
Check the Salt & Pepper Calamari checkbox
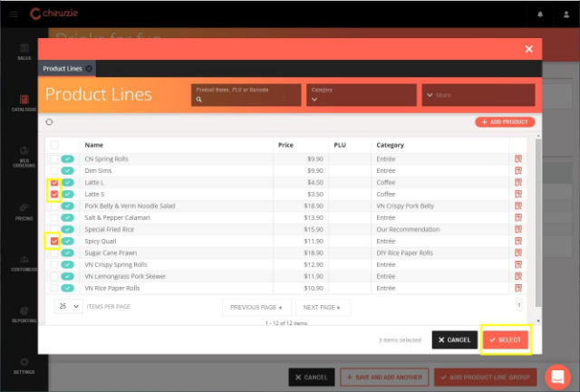(x=54, y=217)
